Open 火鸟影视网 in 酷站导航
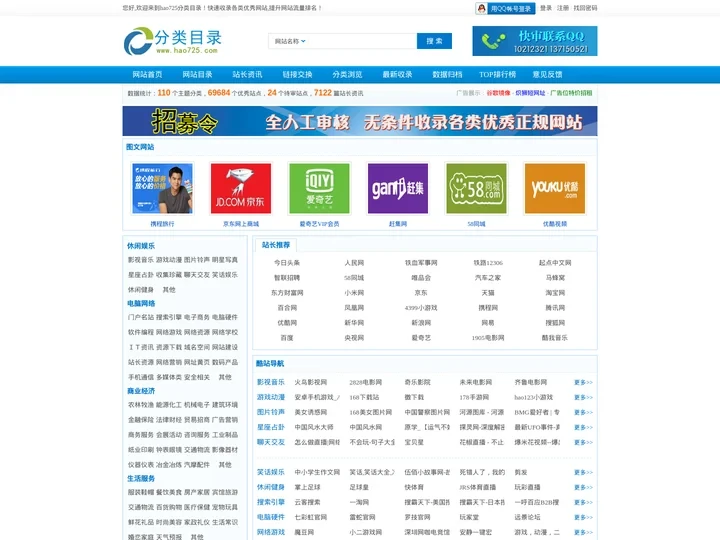Viewport: 720px width, 540px height. point(311,382)
